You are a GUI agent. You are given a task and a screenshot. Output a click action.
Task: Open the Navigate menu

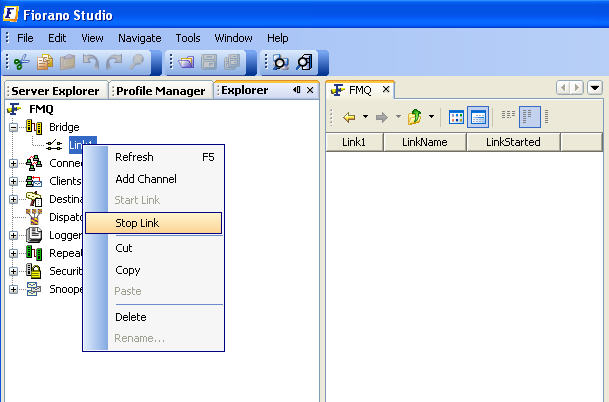click(x=140, y=38)
